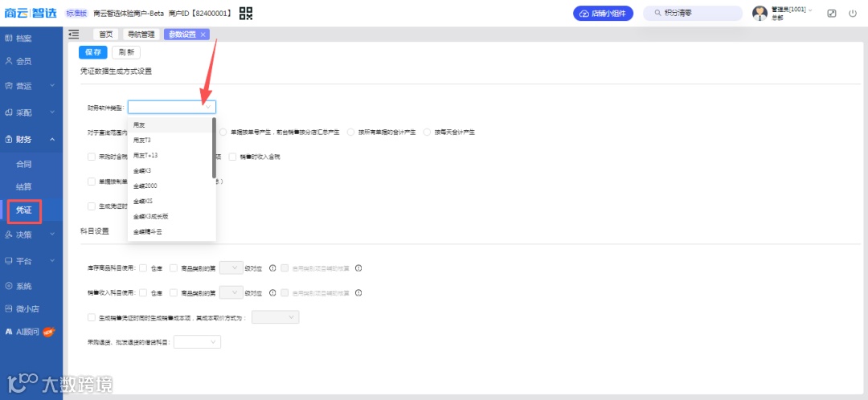Tick the 生成凭证时 checkbox
The height and width of the screenshot is (400, 868).
click(92, 206)
